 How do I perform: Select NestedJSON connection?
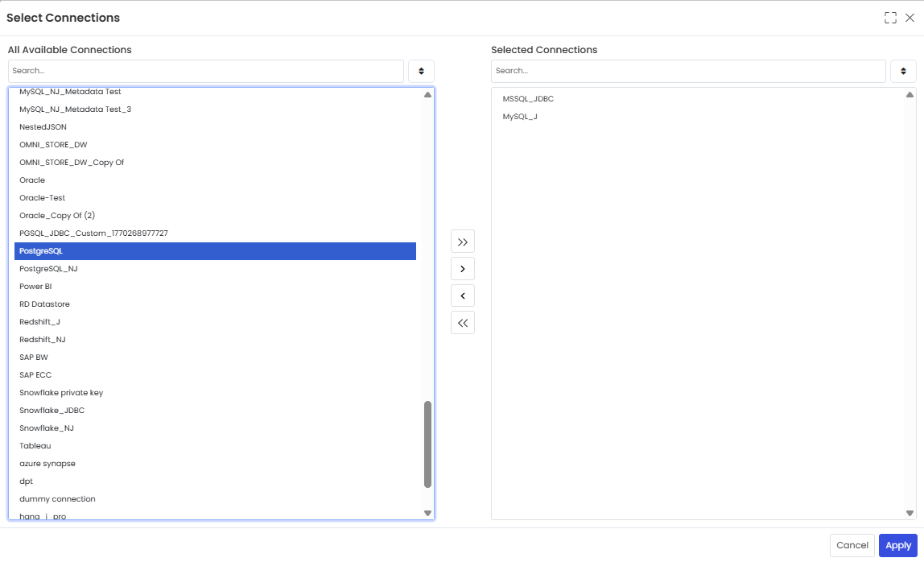click(215, 127)
